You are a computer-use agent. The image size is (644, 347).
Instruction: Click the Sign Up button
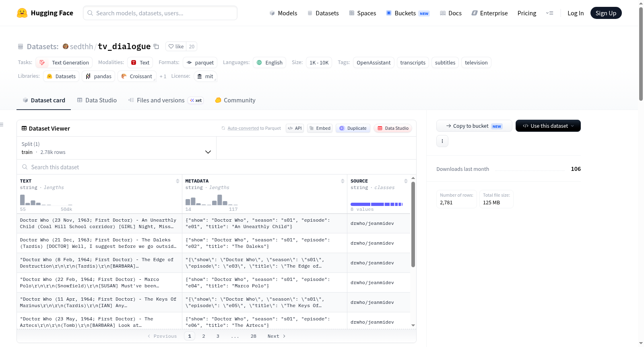pos(606,13)
